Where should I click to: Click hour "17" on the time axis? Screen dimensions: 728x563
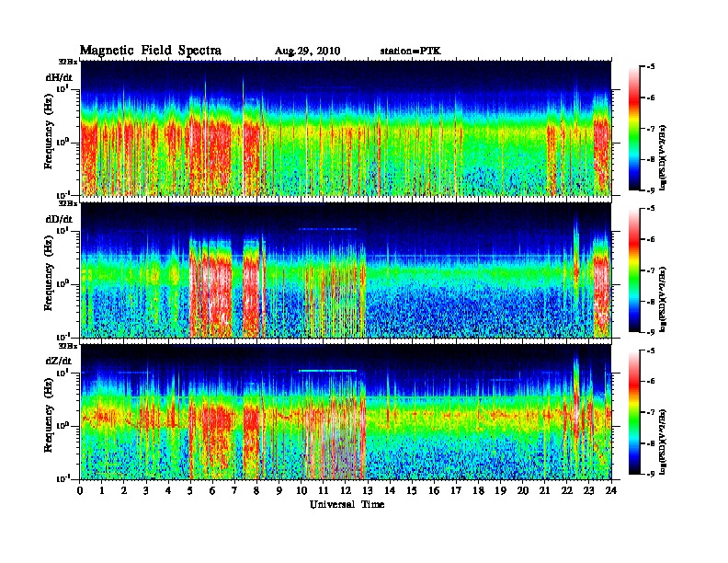click(456, 490)
